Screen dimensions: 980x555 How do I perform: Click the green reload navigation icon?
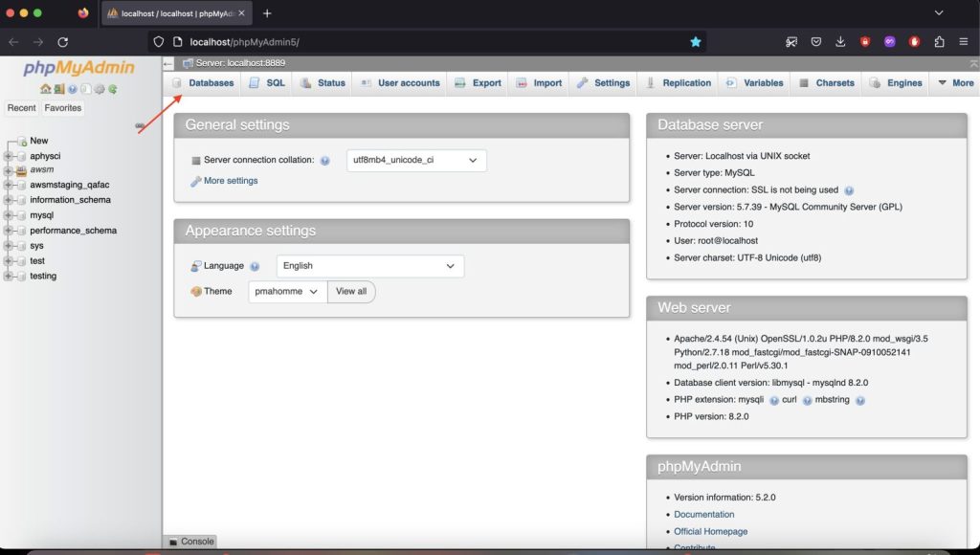point(113,89)
